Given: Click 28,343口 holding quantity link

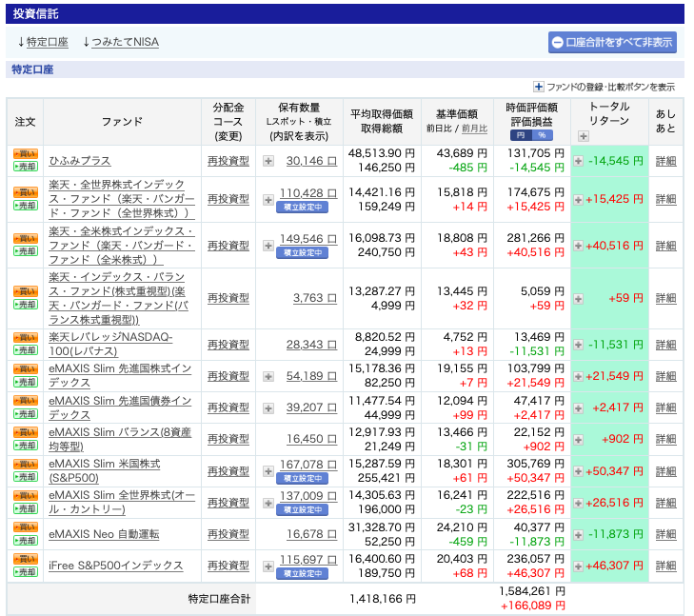Looking at the screenshot, I should 311,345.
